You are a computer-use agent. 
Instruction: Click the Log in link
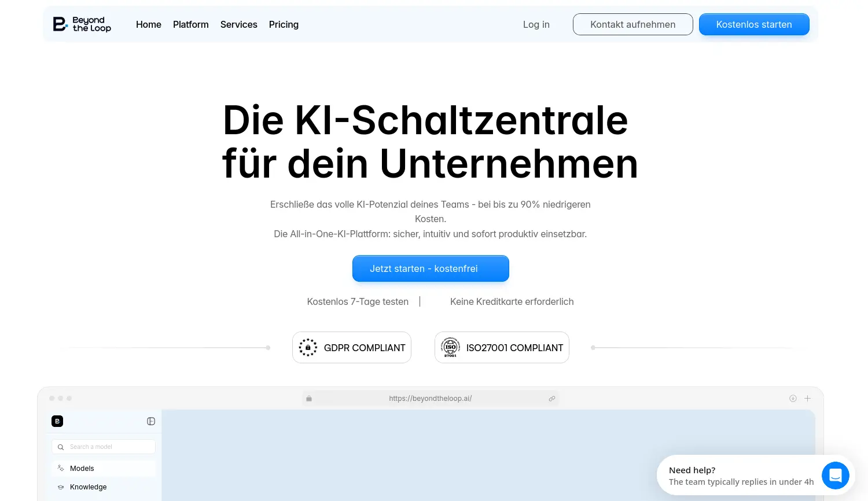(x=536, y=24)
